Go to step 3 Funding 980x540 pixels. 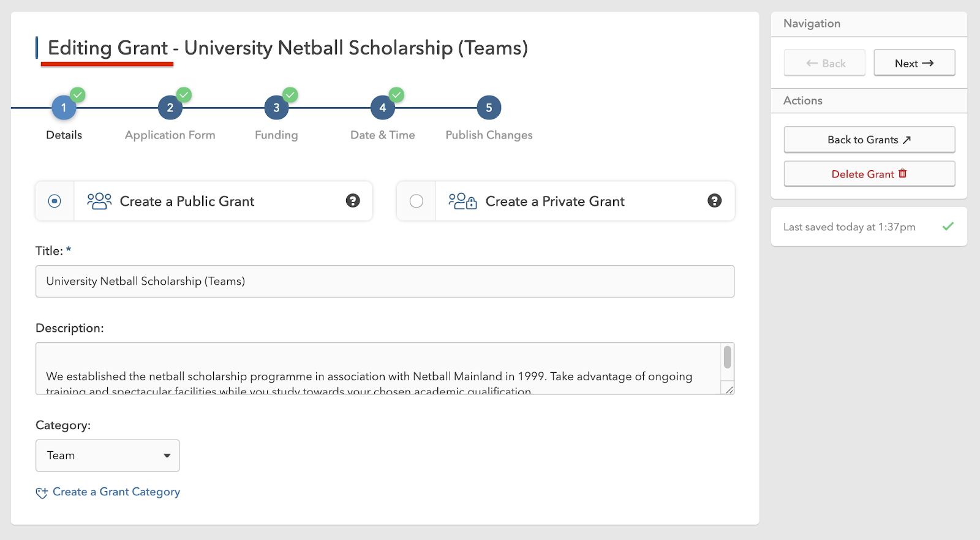pyautogui.click(x=276, y=108)
